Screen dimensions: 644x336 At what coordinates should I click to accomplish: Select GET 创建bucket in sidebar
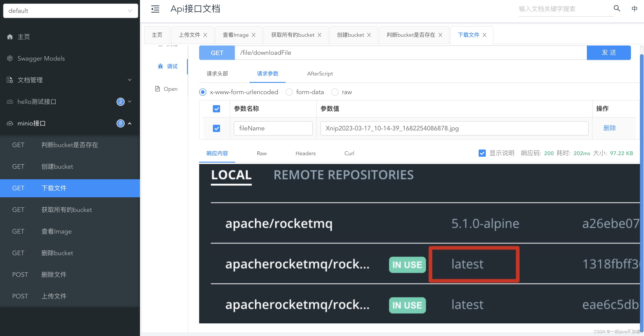70,167
